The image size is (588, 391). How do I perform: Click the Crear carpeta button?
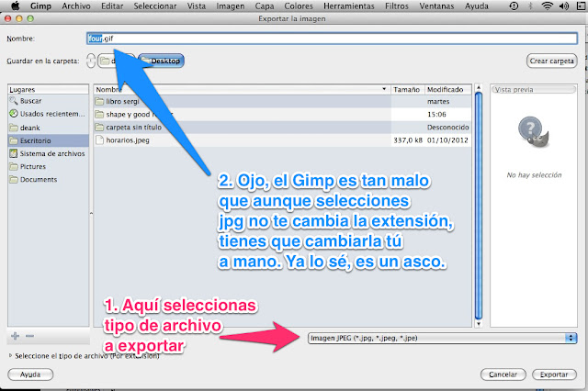(551, 61)
